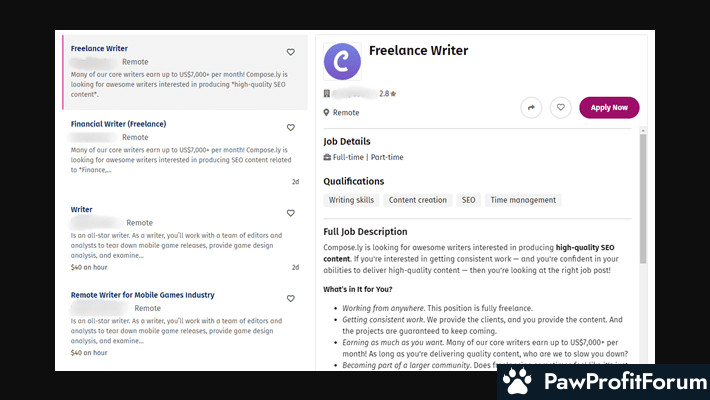
Task: Select the Content creation qualification tag
Action: 417,200
